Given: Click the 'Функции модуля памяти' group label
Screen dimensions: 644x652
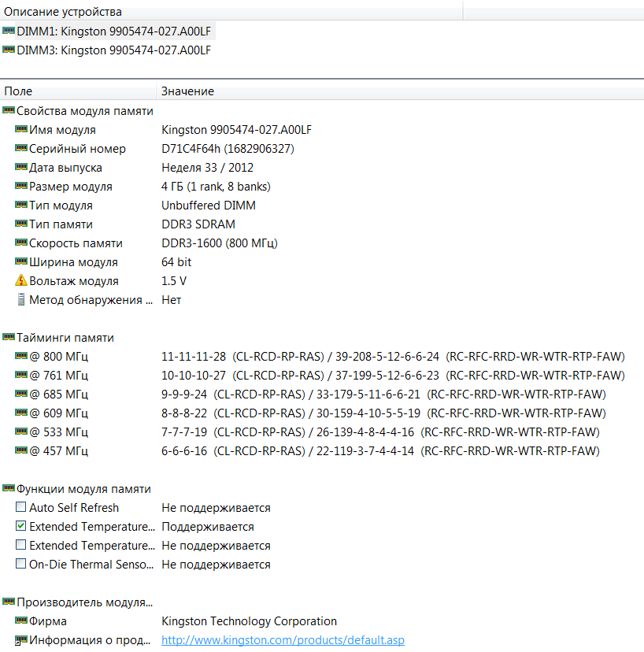Looking at the screenshot, I should 83,489.
